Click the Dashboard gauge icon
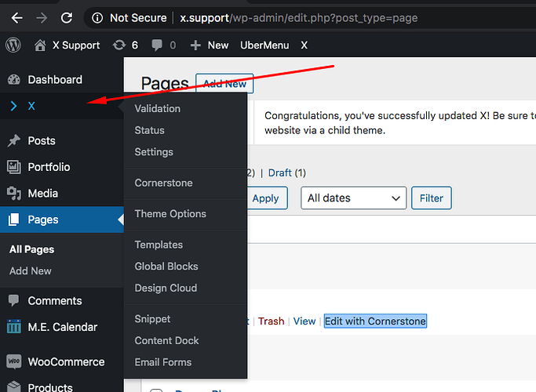The image size is (536, 392). [14, 79]
